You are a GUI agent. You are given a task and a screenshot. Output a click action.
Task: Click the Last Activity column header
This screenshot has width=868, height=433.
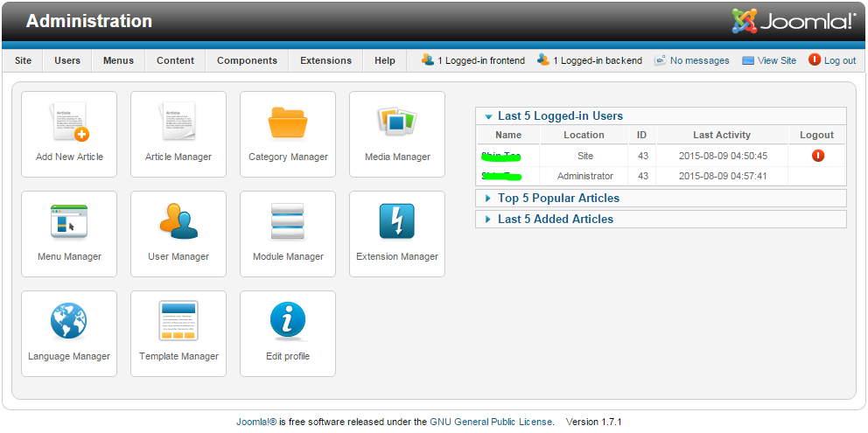coord(722,135)
